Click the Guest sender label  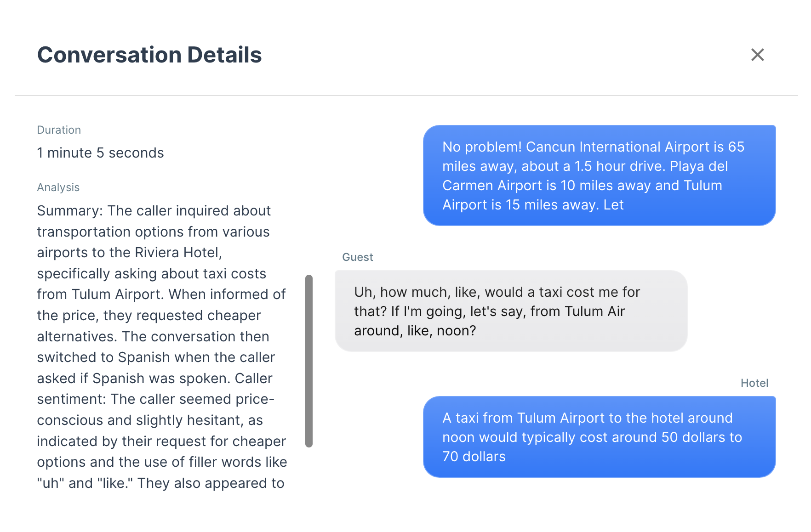(357, 257)
